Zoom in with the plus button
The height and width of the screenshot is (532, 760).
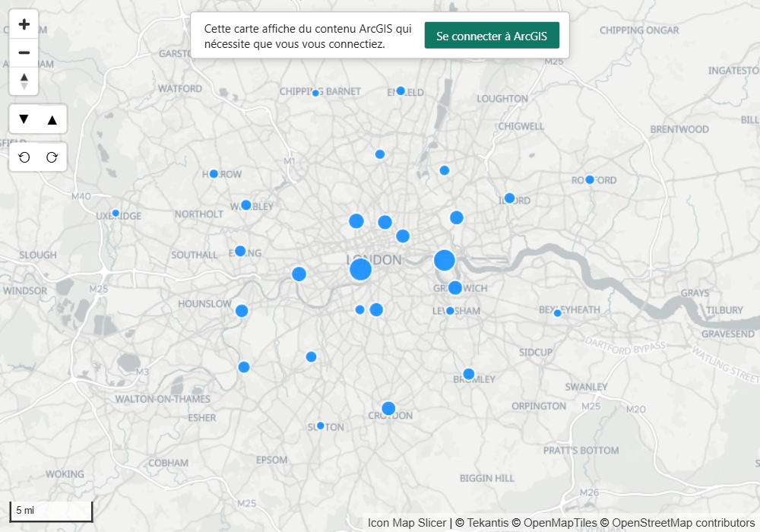(24, 24)
